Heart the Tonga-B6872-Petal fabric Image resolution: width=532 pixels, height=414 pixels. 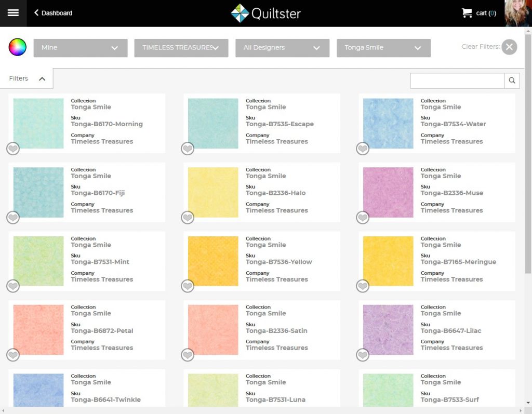13,355
